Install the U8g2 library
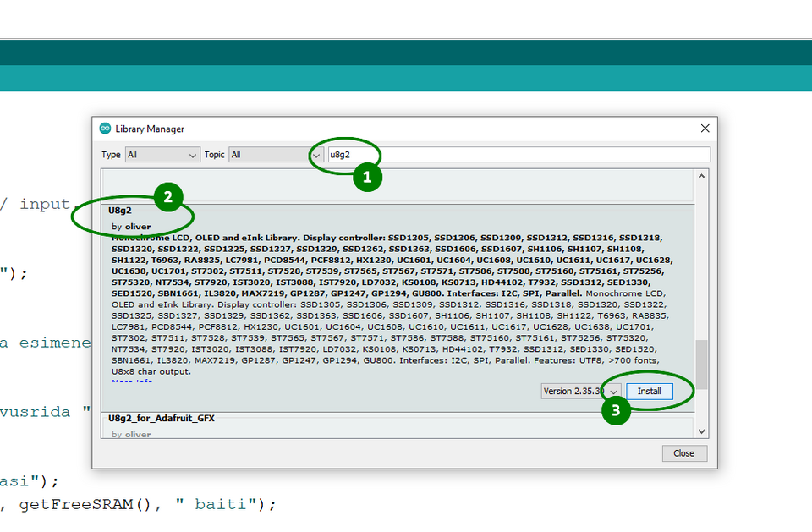This screenshot has height=532, width=812. (650, 391)
